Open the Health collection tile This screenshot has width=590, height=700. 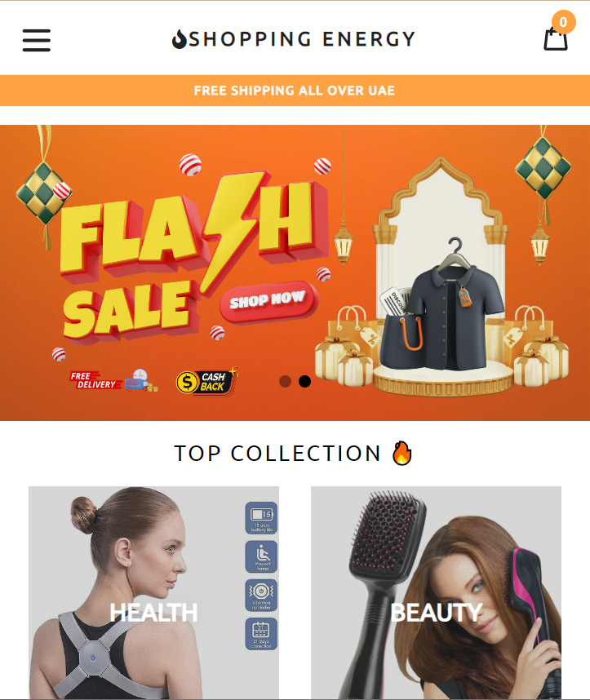153,593
